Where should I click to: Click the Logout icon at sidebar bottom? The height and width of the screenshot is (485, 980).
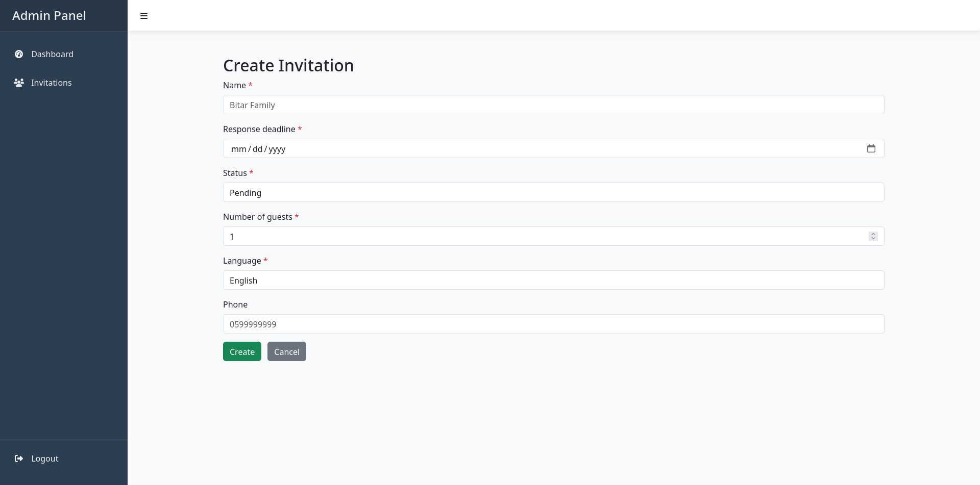[19, 458]
